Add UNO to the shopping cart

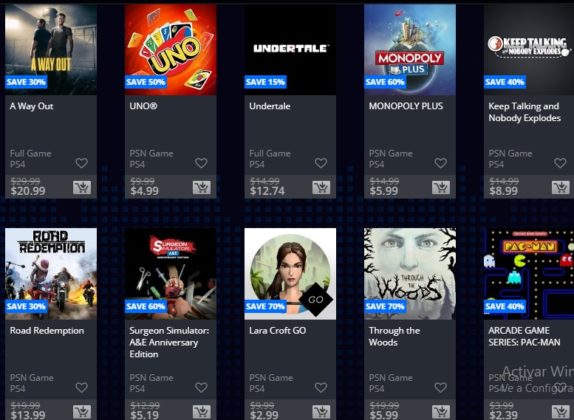202,187
